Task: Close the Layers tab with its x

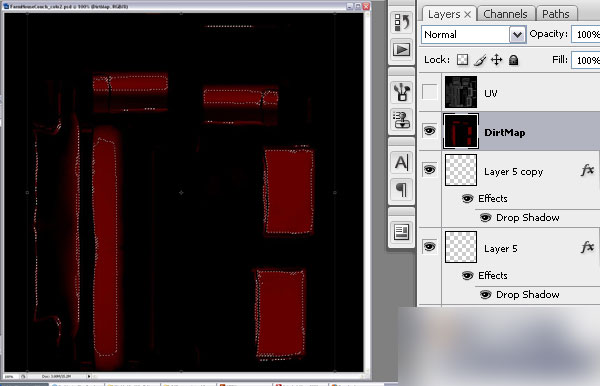Action: [x=468, y=15]
